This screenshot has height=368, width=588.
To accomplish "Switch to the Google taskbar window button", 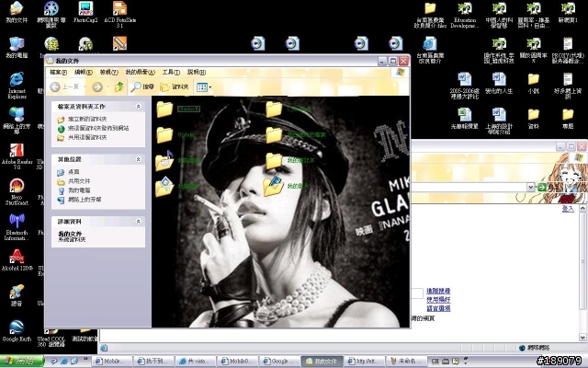I will click(279, 362).
